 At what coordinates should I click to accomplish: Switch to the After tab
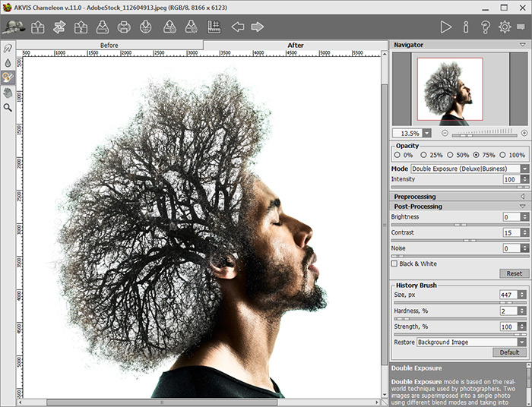[x=296, y=45]
